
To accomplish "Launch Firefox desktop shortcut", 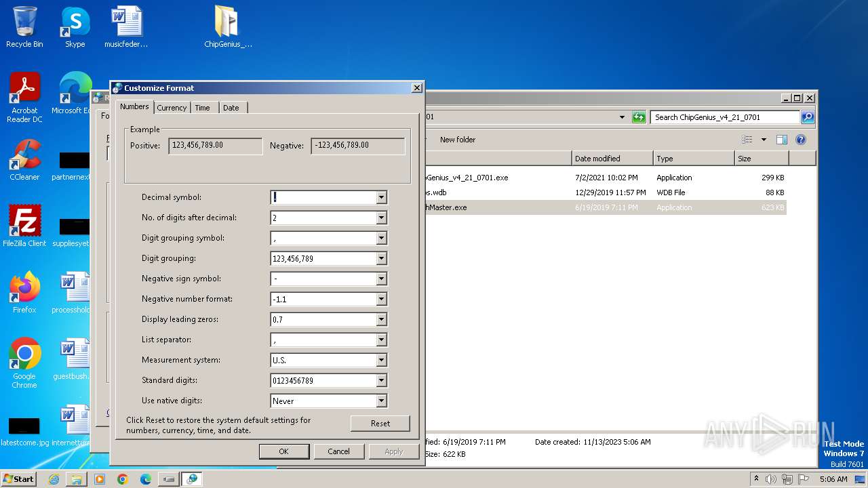I will click(24, 292).
